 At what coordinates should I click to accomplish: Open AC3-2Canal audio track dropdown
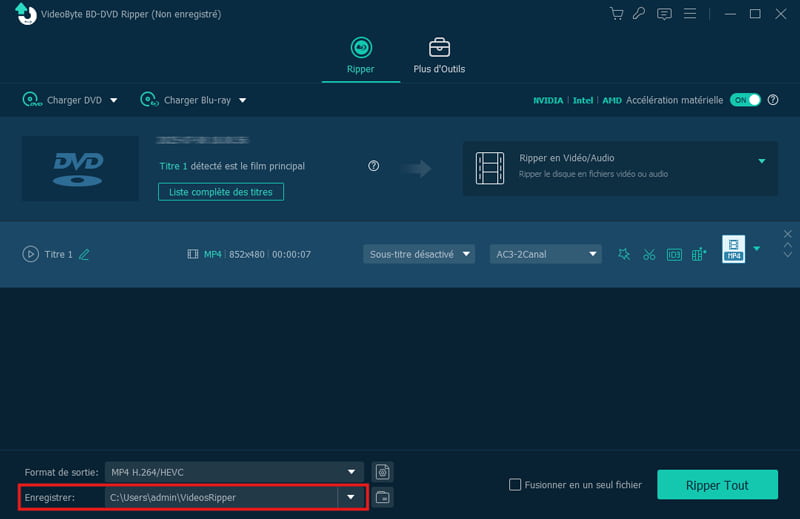pyautogui.click(x=545, y=254)
